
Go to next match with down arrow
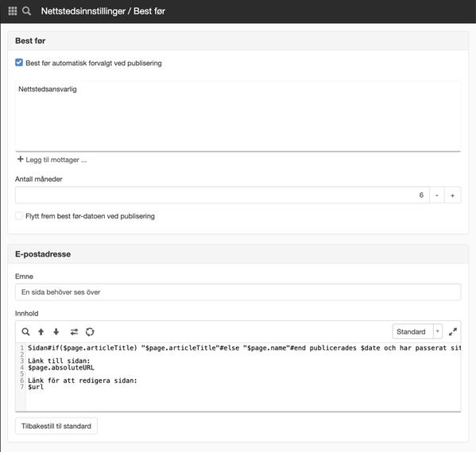coord(56,332)
